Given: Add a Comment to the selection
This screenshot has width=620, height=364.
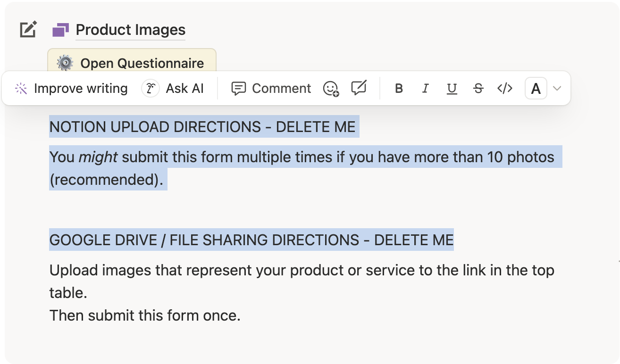Looking at the screenshot, I should (x=271, y=89).
